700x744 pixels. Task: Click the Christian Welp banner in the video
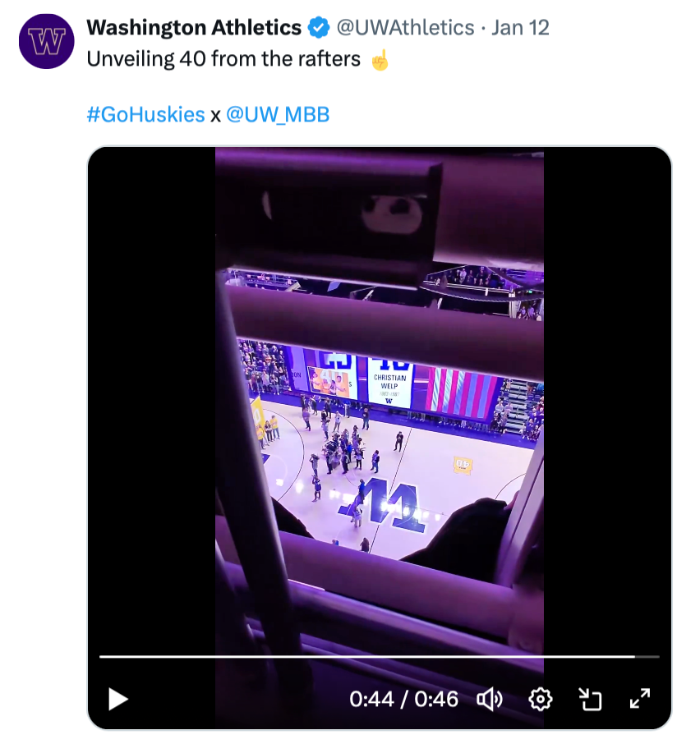tap(390, 383)
